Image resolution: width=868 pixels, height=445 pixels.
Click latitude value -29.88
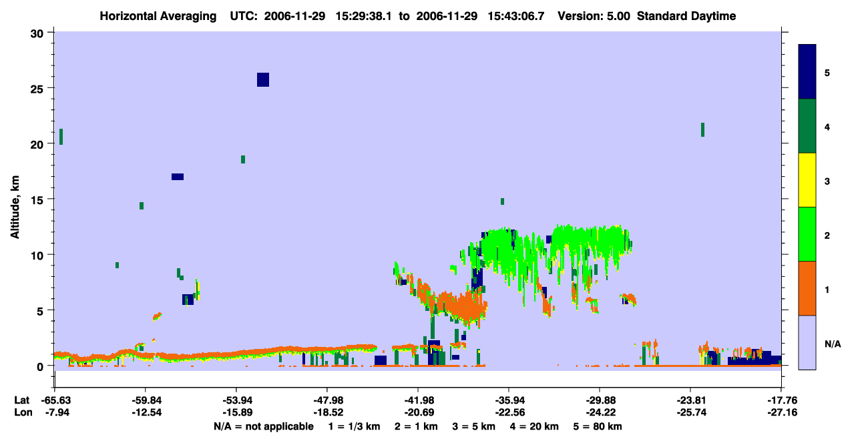(599, 400)
